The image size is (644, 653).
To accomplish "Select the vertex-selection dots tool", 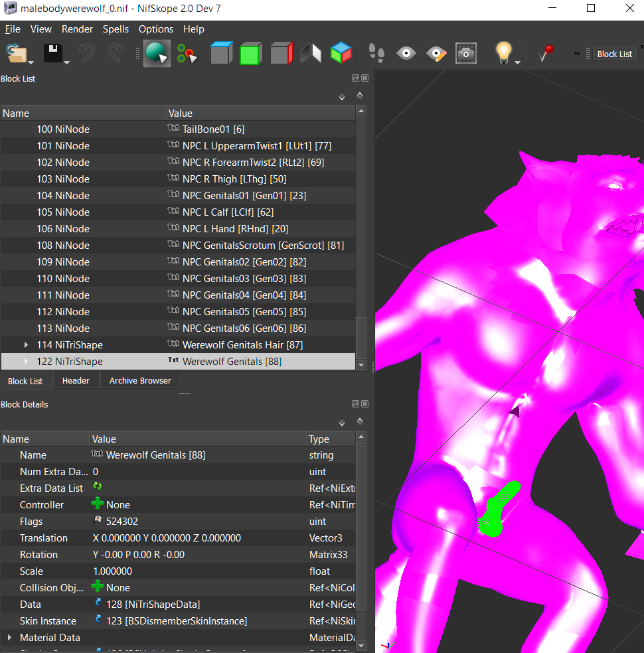I will tap(187, 54).
